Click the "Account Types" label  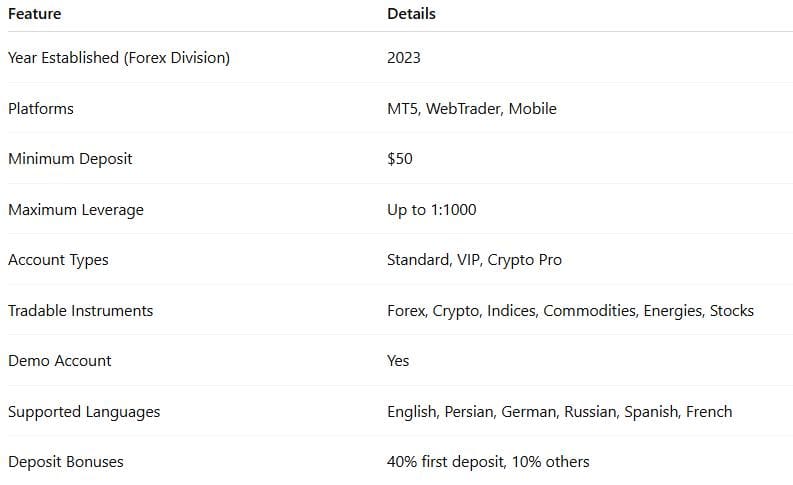(58, 260)
